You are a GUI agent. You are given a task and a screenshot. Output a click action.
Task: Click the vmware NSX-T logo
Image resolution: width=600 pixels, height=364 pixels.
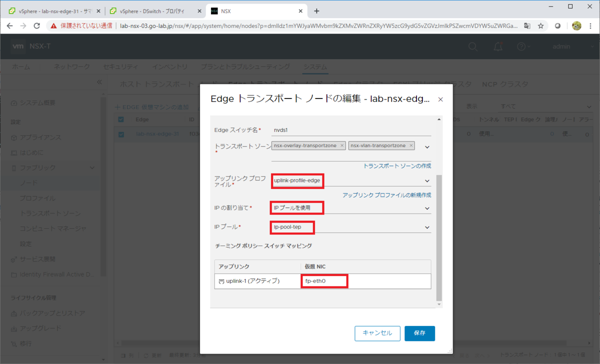coord(32,46)
